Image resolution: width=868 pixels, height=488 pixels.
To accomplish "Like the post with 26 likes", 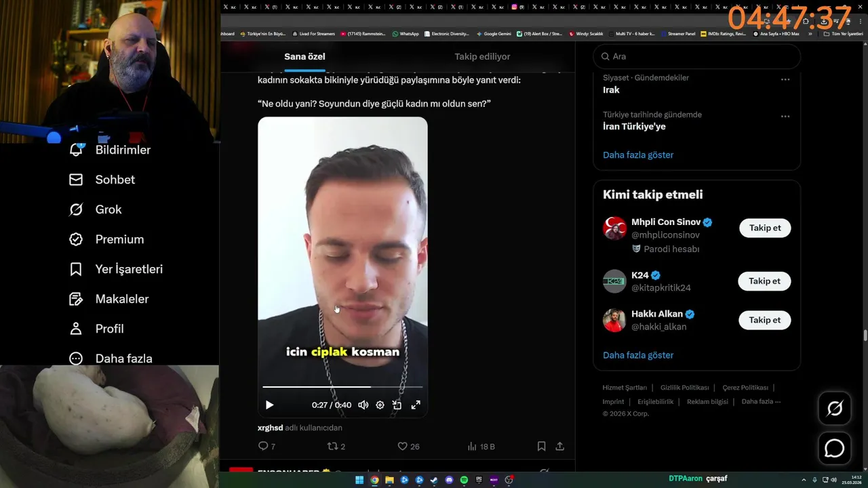I will click(x=408, y=446).
